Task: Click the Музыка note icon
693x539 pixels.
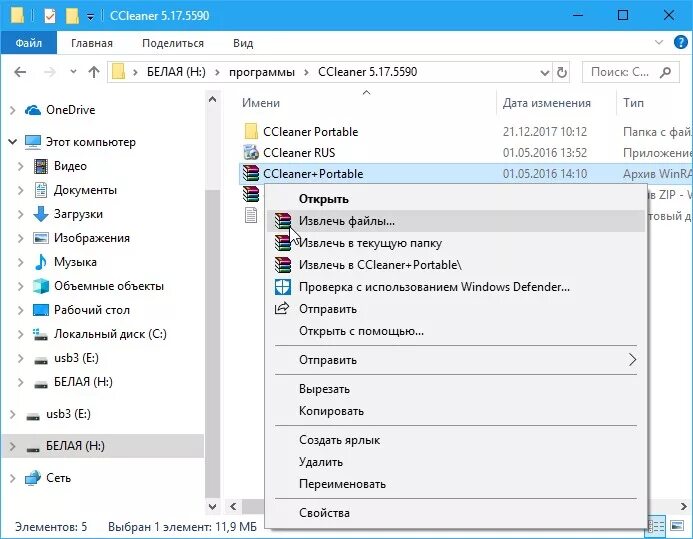Action: pyautogui.click(x=41, y=262)
